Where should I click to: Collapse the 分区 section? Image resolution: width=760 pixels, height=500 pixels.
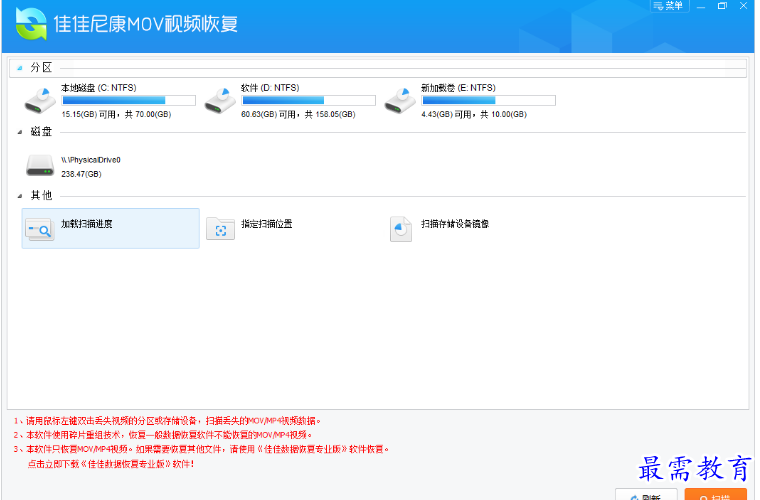pos(19,68)
